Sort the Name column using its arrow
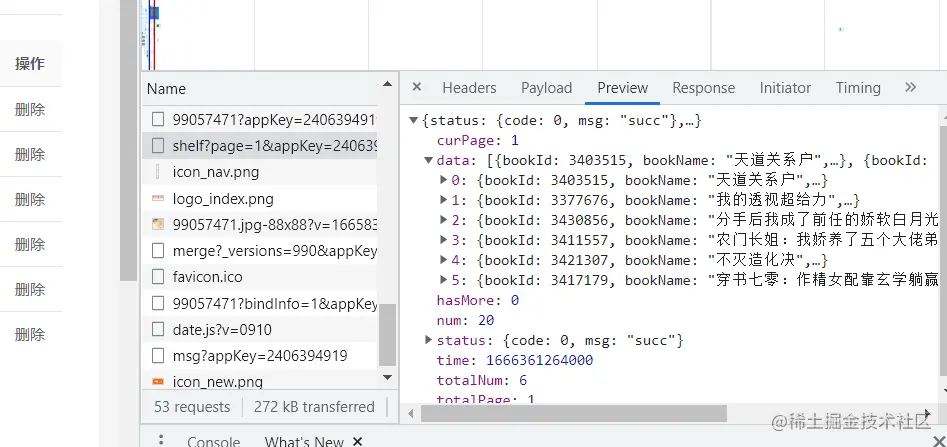The width and height of the screenshot is (947, 447). pyautogui.click(x=387, y=85)
